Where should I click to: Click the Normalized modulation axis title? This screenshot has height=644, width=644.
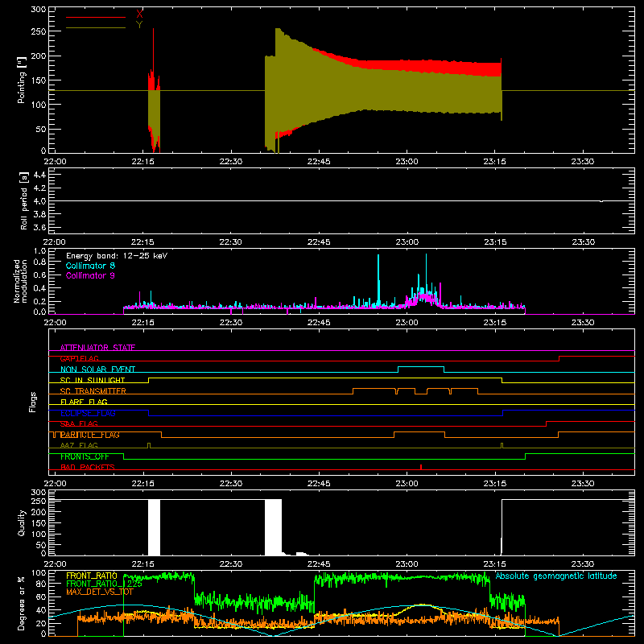pyautogui.click(x=21, y=281)
